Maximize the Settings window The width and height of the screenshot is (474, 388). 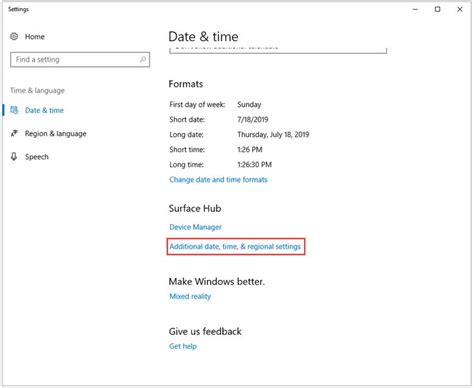[x=437, y=9]
